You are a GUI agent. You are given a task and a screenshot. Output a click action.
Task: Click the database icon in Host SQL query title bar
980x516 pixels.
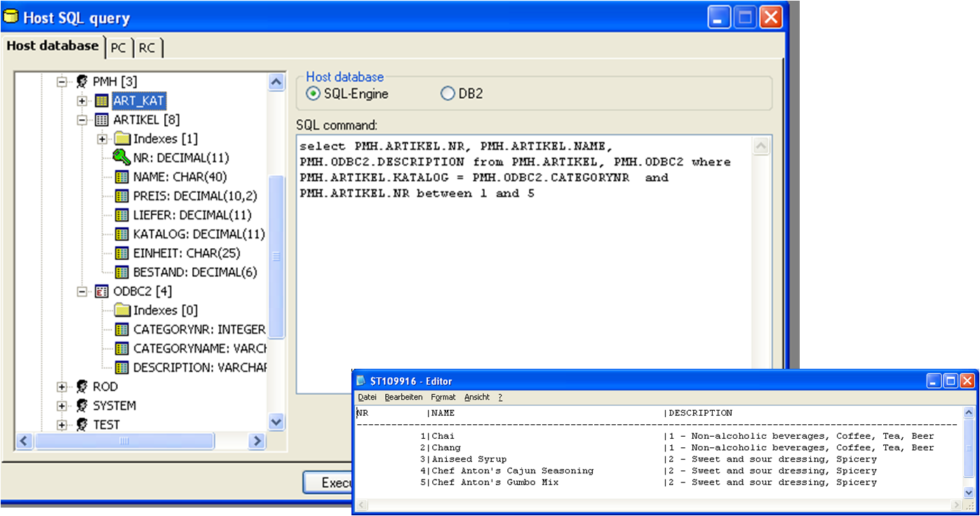pos(11,17)
